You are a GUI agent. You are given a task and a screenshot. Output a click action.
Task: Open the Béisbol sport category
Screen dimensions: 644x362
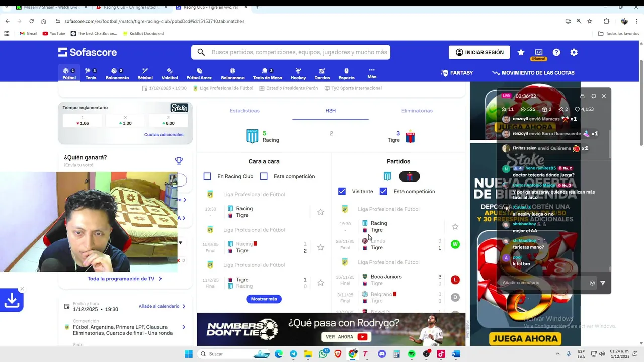point(145,74)
